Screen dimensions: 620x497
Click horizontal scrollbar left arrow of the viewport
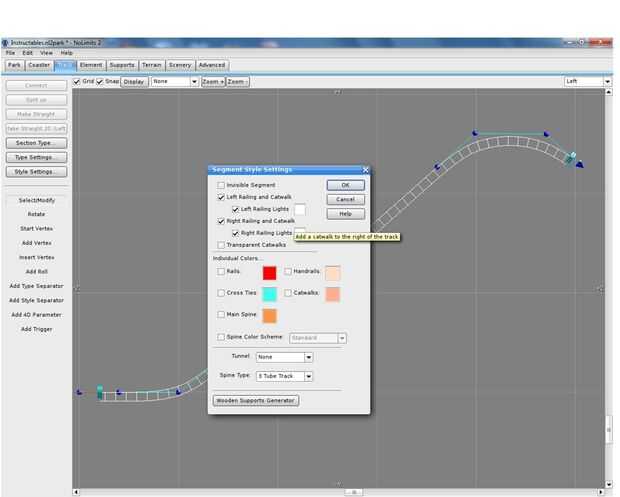76,492
